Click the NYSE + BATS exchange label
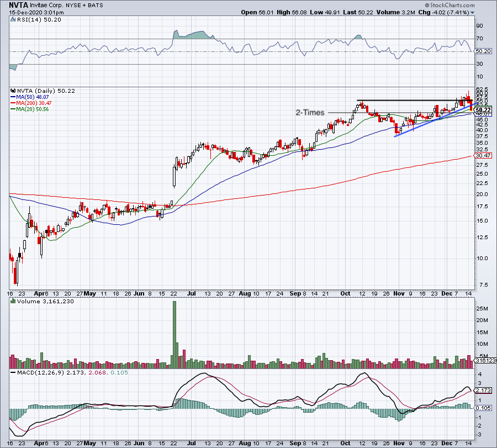 [x=84, y=5]
